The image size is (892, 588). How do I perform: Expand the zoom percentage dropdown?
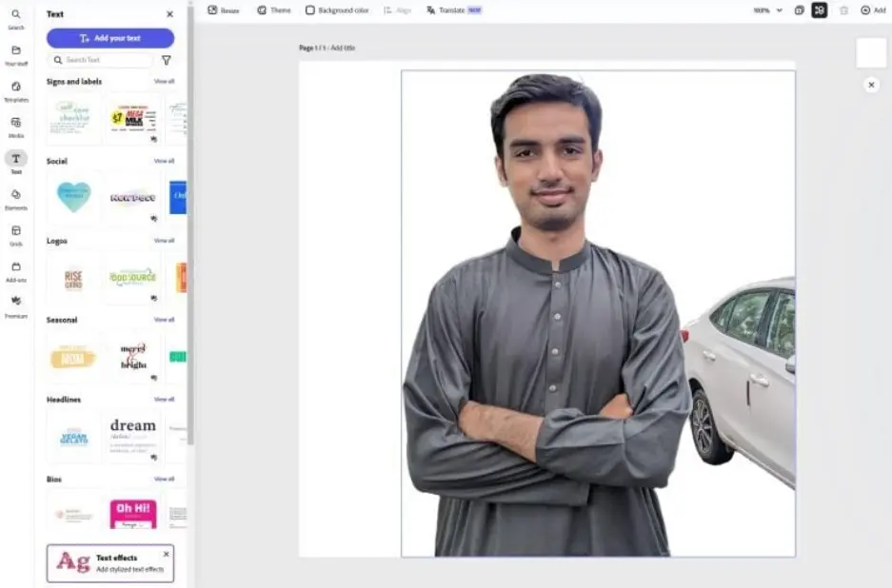click(767, 10)
